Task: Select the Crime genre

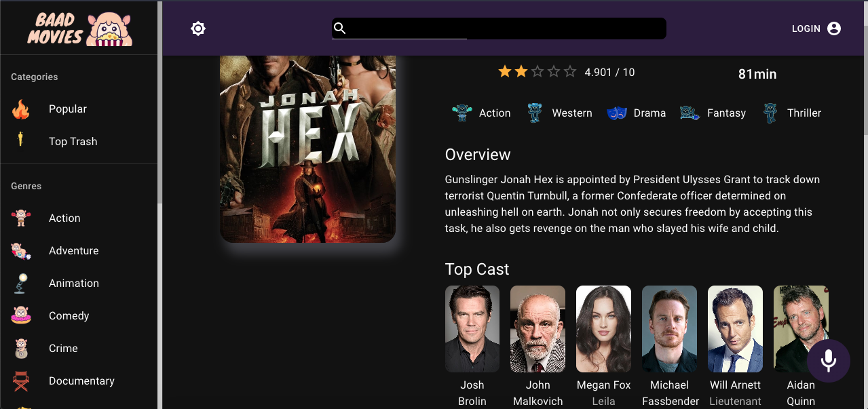Action: coord(79,349)
